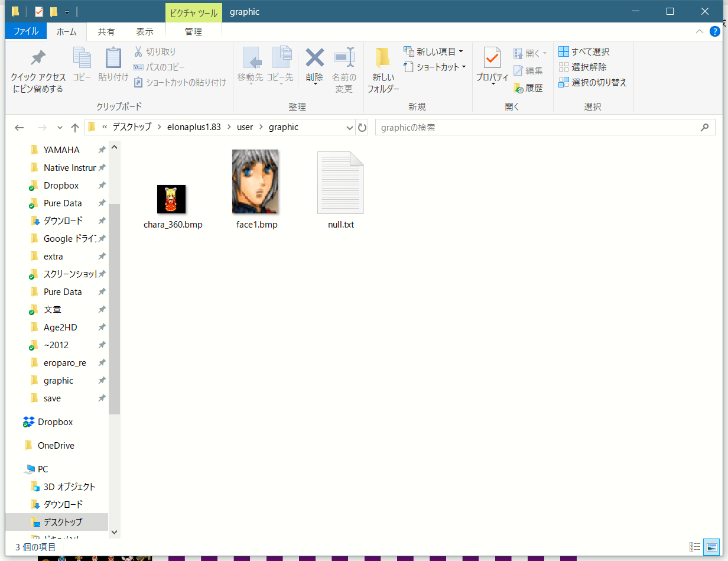This screenshot has height=561, width=728.
Task: Click the Properties quick access toolbar icon
Action: click(x=39, y=11)
